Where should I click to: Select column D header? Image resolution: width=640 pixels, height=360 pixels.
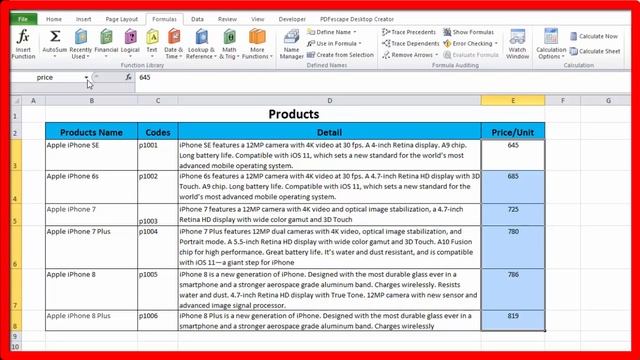(329, 100)
